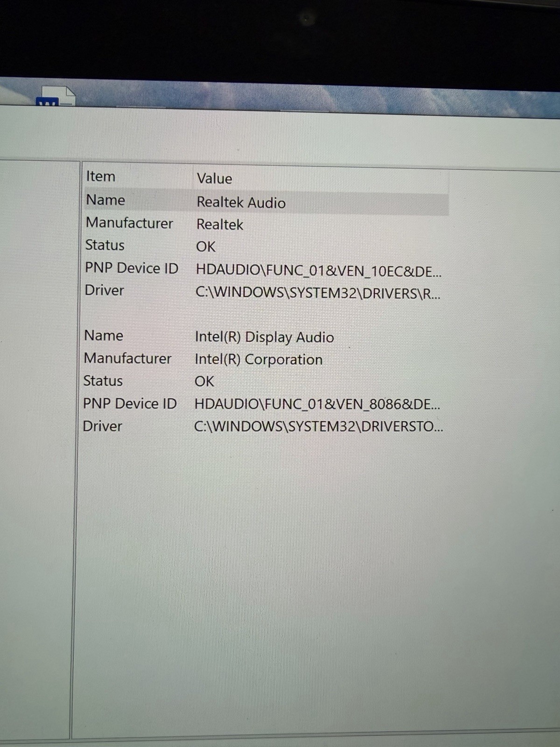Open the Word document icon on desktop
This screenshot has width=560, height=747.
coord(56,96)
